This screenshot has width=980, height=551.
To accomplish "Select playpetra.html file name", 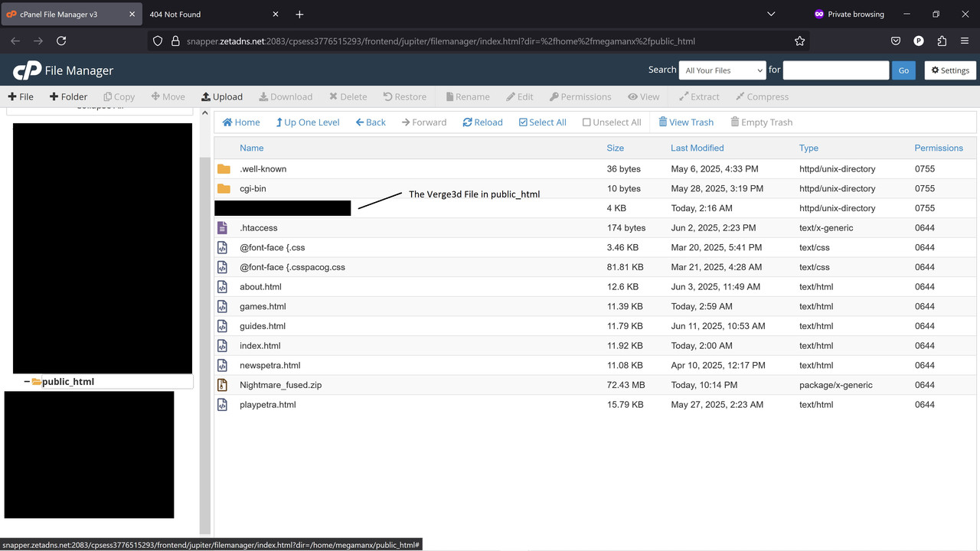I will 267,405.
